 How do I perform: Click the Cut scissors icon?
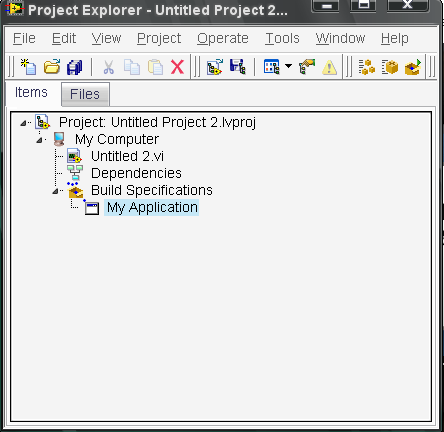click(108, 67)
